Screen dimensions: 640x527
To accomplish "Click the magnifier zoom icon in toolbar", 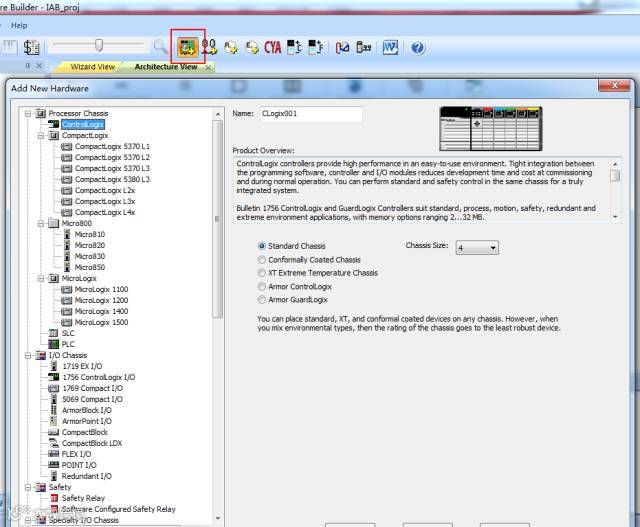I will [160, 47].
